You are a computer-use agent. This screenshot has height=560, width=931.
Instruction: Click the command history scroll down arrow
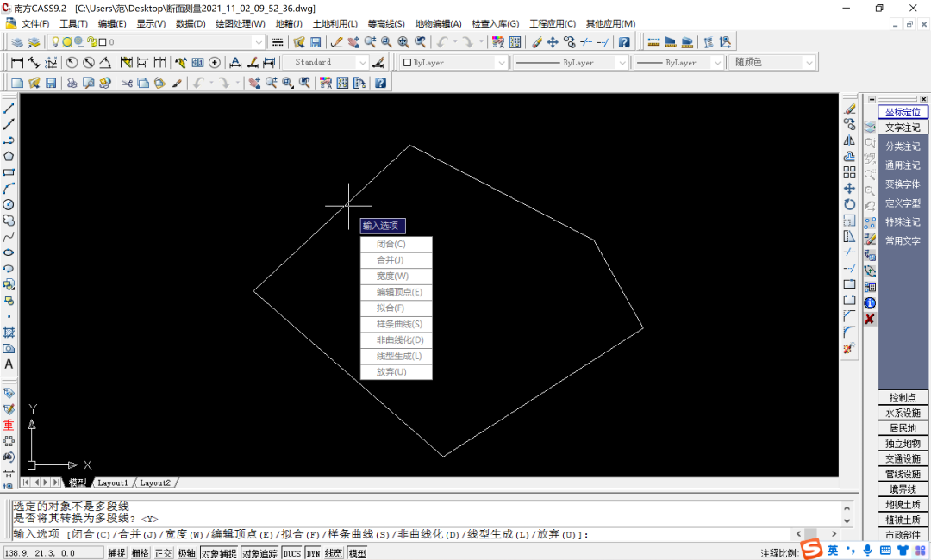click(847, 521)
